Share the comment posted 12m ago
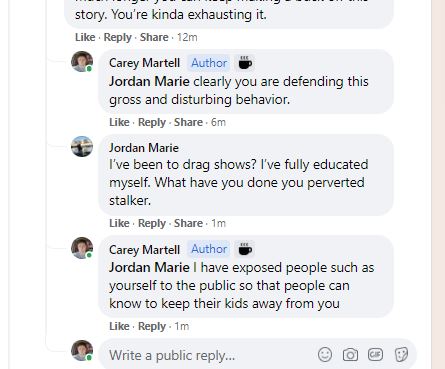Screen dimensions: 445x369 pyautogui.click(x=154, y=37)
